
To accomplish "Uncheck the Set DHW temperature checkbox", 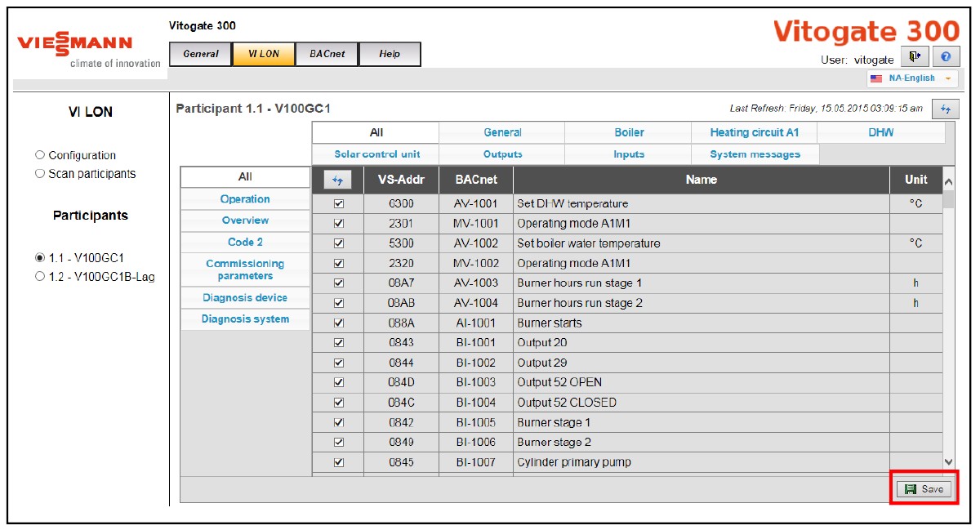I will click(339, 203).
